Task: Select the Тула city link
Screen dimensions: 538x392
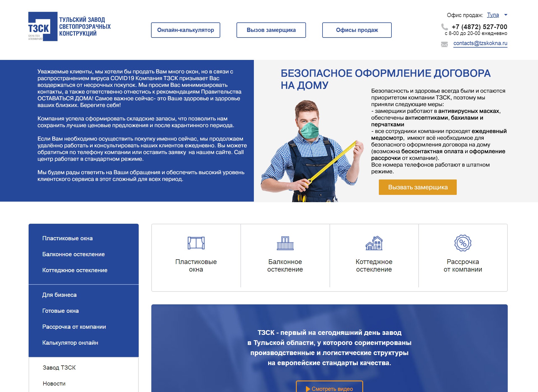Action: pyautogui.click(x=493, y=15)
